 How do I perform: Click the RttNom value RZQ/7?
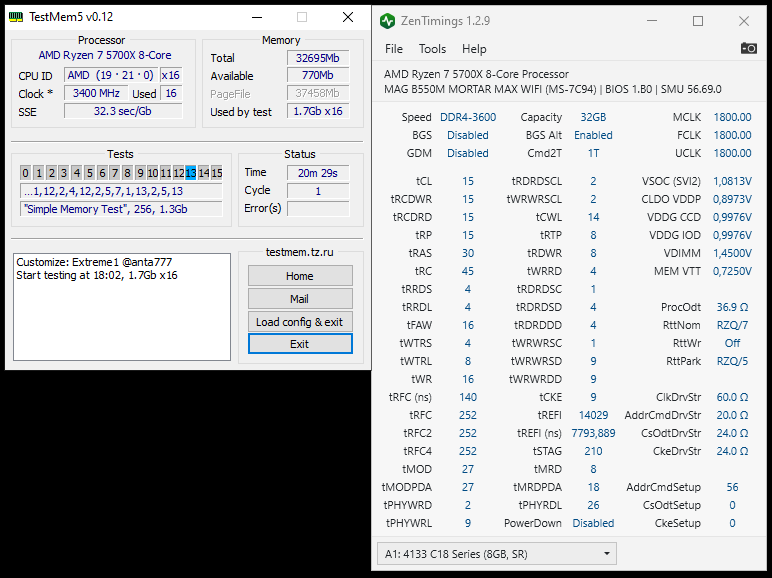tap(733, 325)
